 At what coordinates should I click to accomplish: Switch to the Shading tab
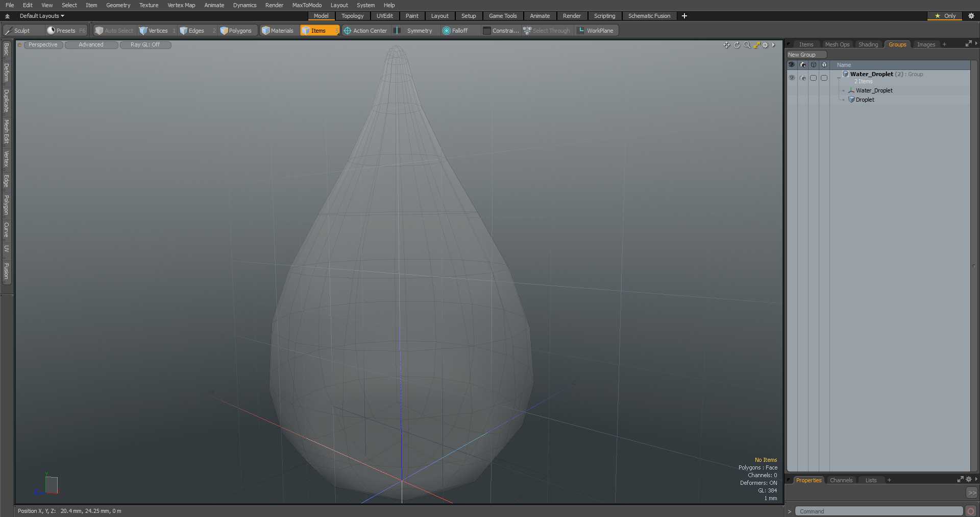coord(868,44)
